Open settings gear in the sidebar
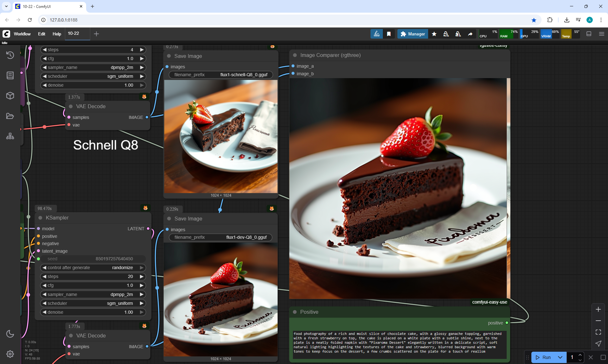 (10, 354)
